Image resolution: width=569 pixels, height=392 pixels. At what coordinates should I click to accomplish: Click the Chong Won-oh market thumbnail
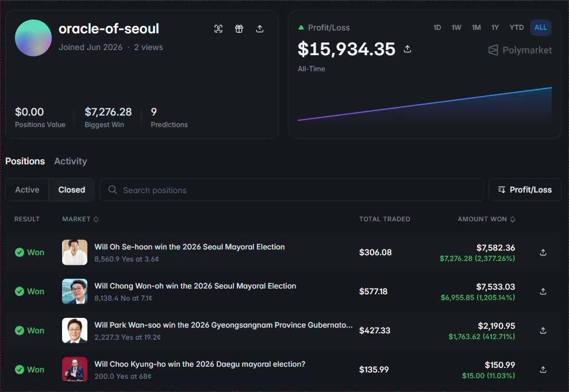pyautogui.click(x=75, y=291)
